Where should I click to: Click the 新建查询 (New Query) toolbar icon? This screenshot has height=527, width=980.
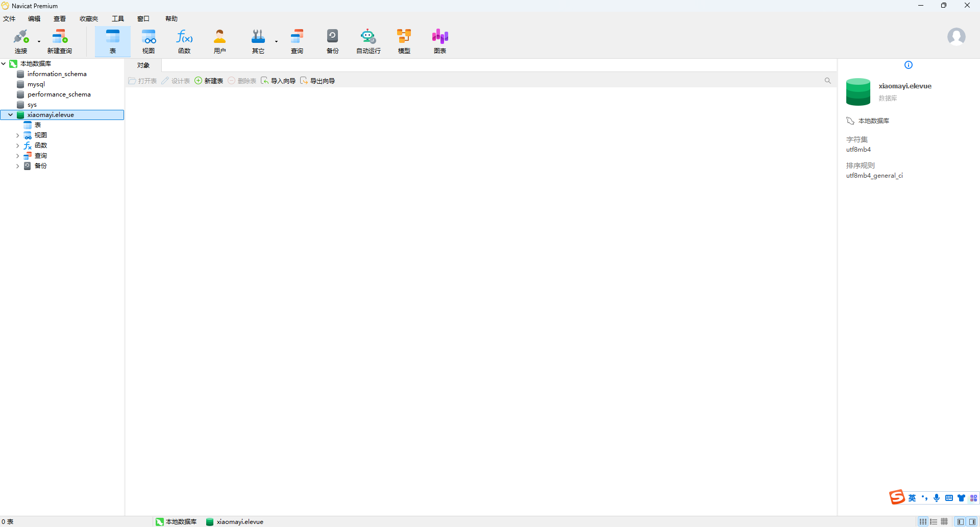pyautogui.click(x=60, y=41)
